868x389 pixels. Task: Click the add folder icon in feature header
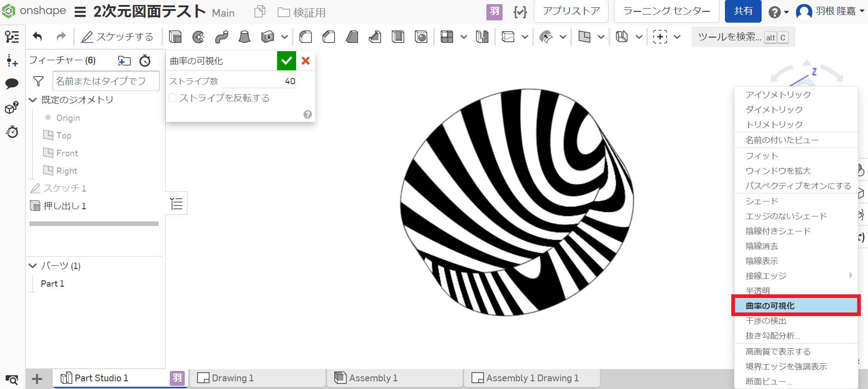pyautogui.click(x=124, y=61)
